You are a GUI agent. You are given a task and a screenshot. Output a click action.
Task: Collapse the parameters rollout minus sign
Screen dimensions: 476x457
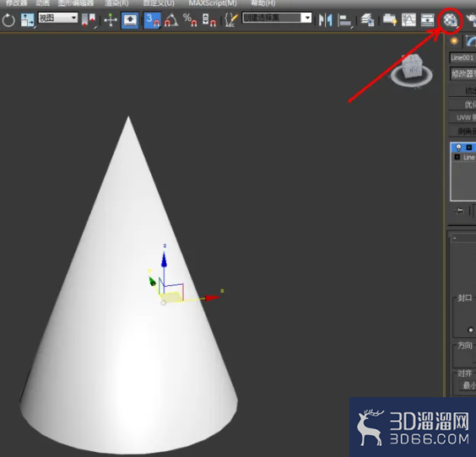pos(454,238)
